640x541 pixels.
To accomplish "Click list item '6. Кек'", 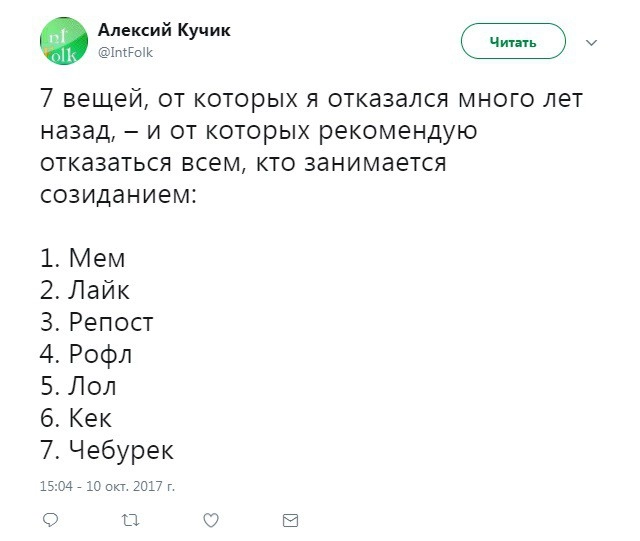I will [76, 418].
